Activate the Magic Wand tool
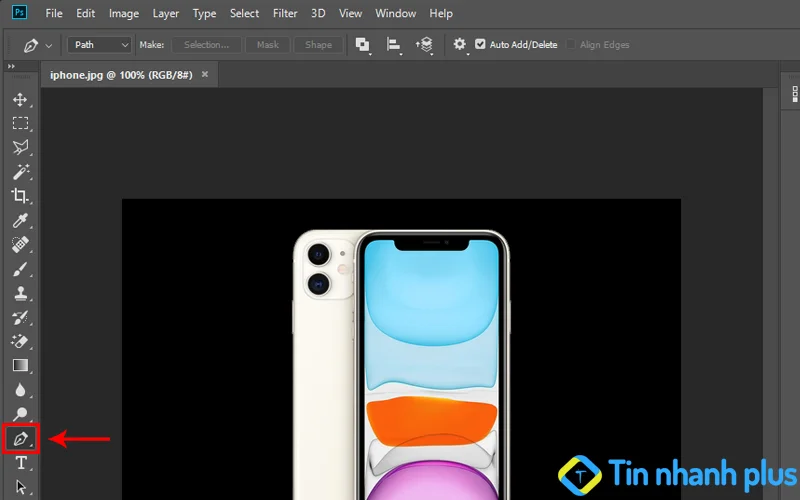 pos(20,172)
